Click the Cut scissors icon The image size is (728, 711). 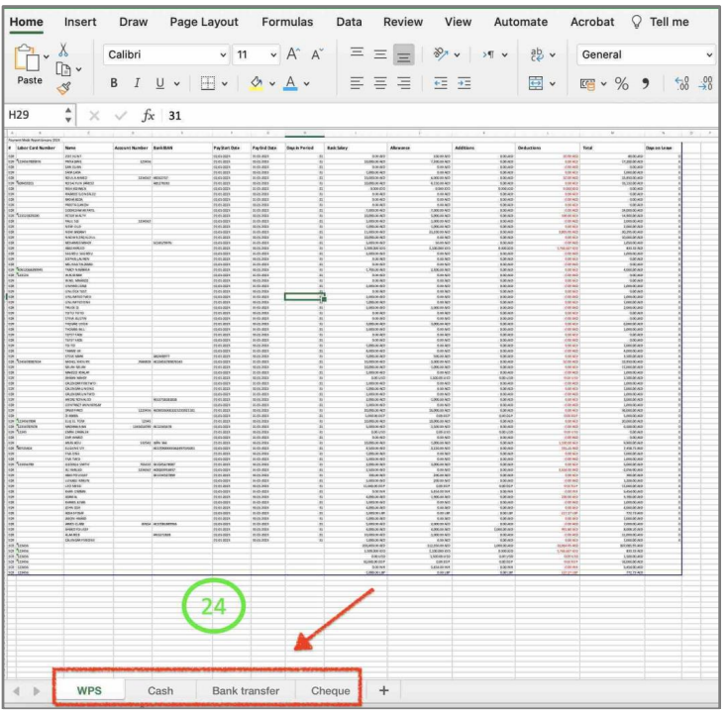click(x=63, y=49)
